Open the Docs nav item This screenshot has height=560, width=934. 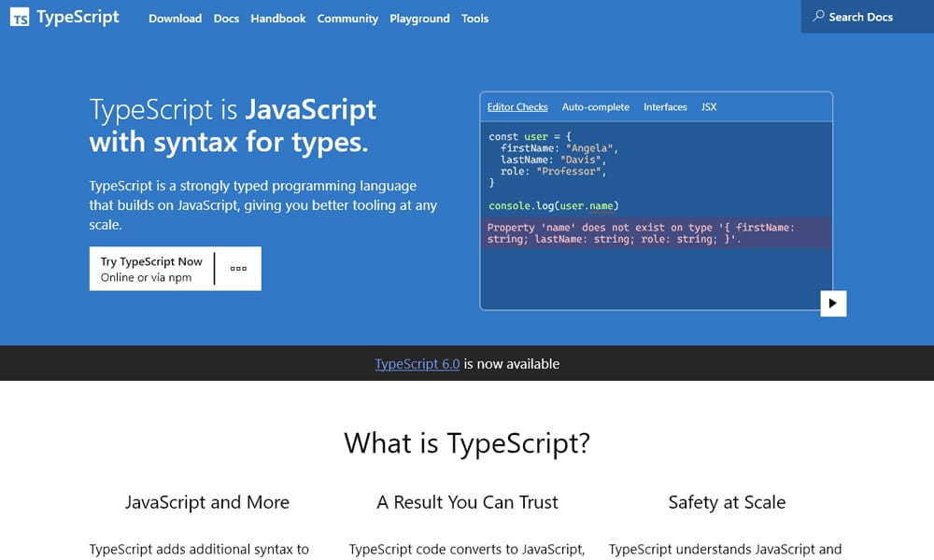[x=226, y=19]
